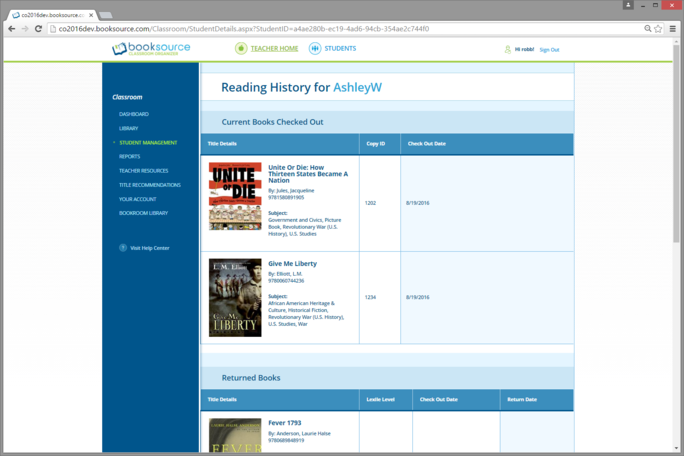Select Library in the sidebar
Screen dimensions: 684x456
129,128
